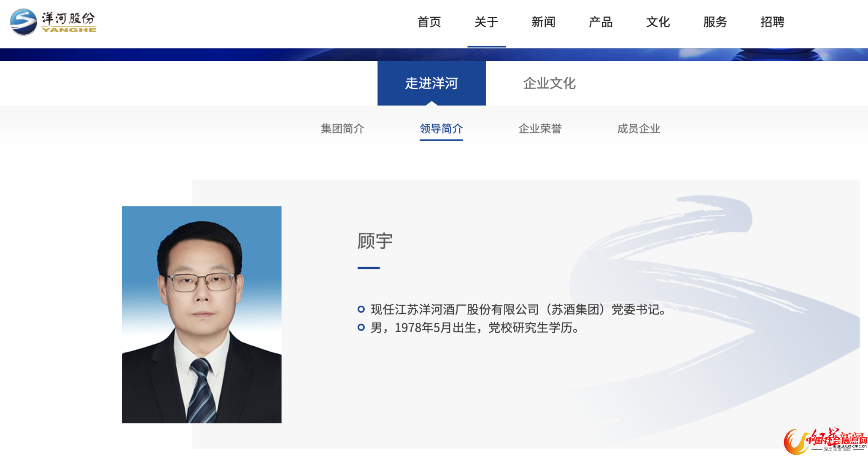Switch to the 走进洋河 tab
868x456 pixels.
point(431,83)
